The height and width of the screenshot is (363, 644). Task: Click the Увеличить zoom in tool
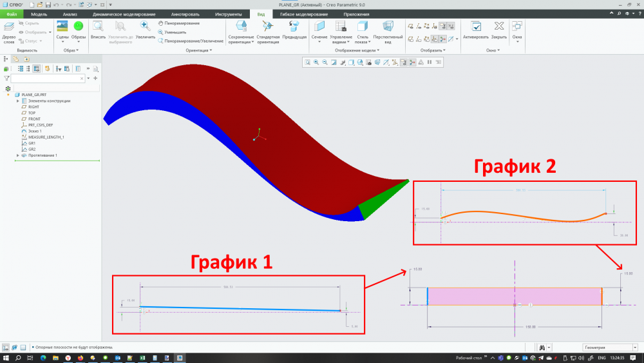(x=145, y=31)
